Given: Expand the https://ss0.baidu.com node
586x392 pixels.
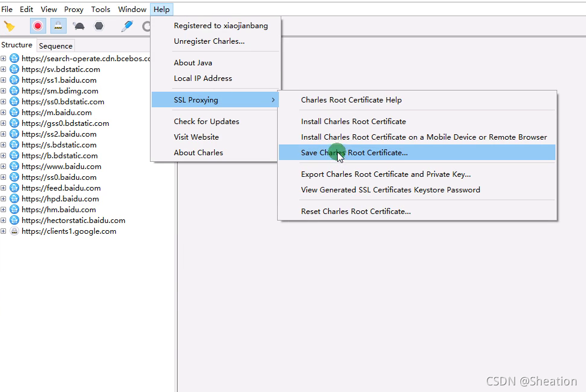Looking at the screenshot, I should click(4, 177).
